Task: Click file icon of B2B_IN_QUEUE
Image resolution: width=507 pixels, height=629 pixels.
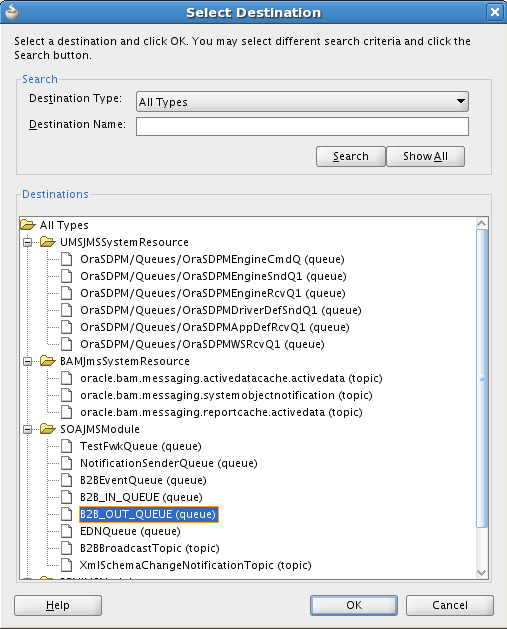Action: tap(67, 497)
